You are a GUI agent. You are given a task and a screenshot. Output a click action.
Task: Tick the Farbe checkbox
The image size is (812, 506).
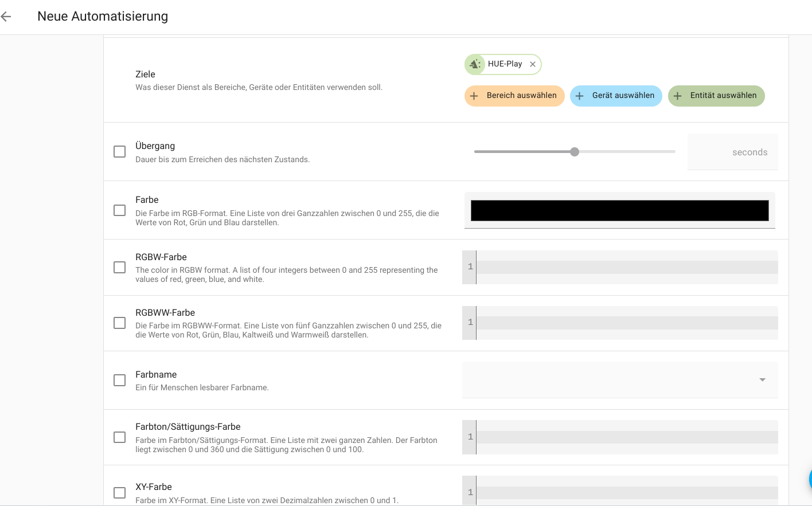pos(120,210)
